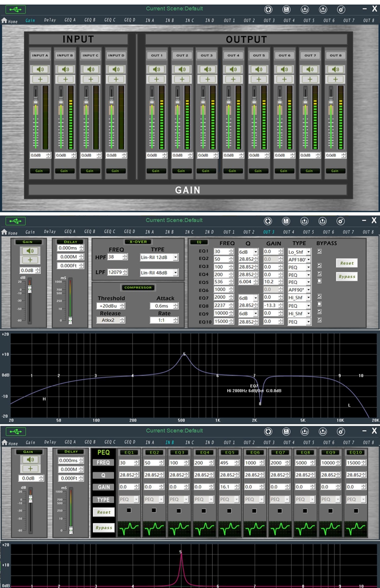The width and height of the screenshot is (380, 588).
Task: Toggle the EQ1 bypass checkbox
Action: point(319,251)
